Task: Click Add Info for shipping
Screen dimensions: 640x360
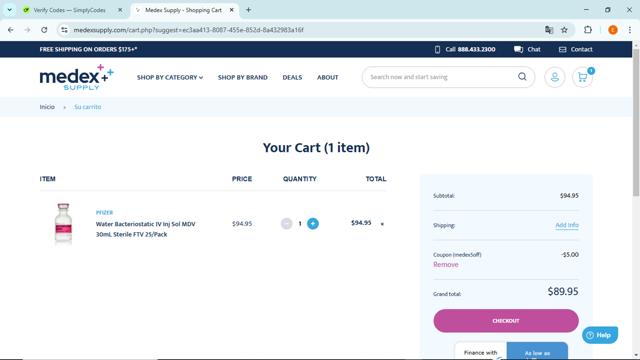Action: [567, 225]
